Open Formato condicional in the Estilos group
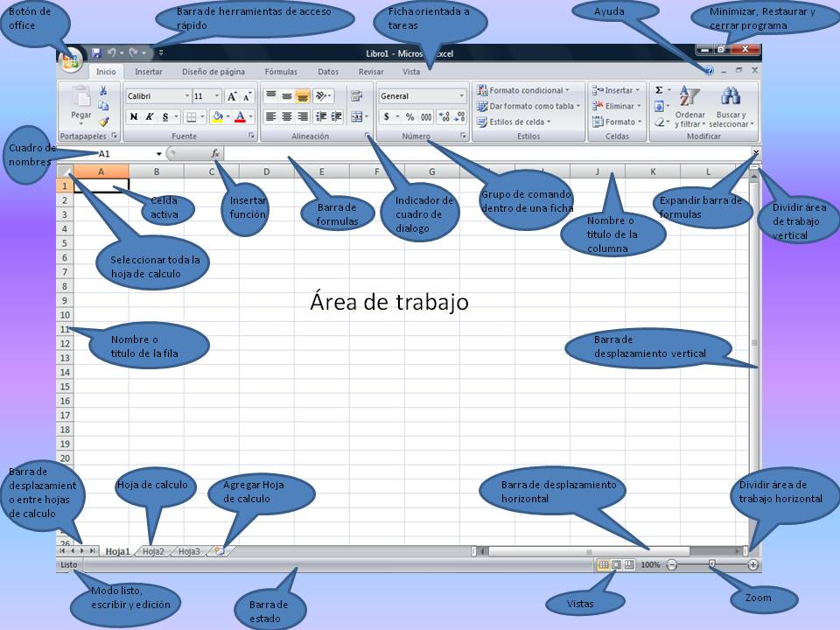The image size is (840, 630). point(522,89)
